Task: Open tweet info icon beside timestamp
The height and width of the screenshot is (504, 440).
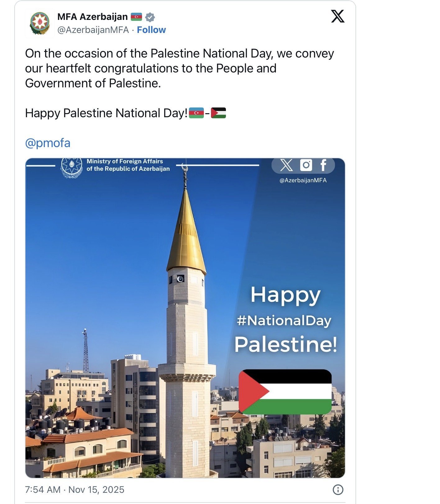Action: point(338,490)
